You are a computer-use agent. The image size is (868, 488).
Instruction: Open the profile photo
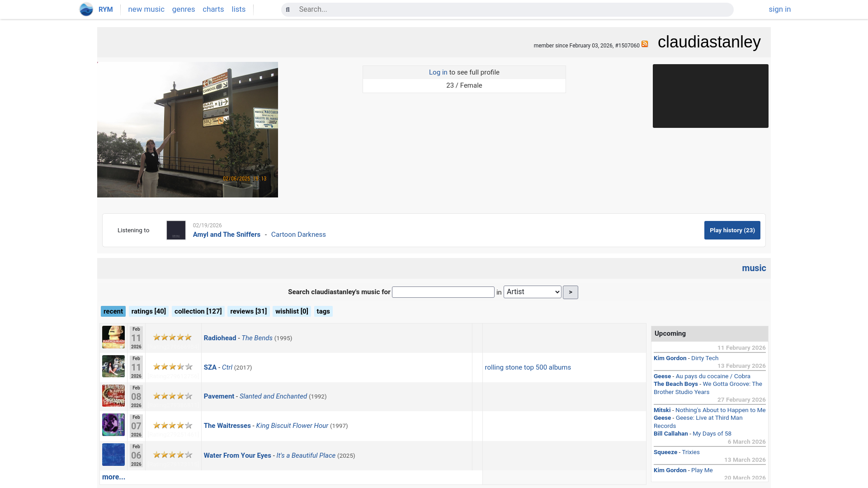[x=187, y=130]
